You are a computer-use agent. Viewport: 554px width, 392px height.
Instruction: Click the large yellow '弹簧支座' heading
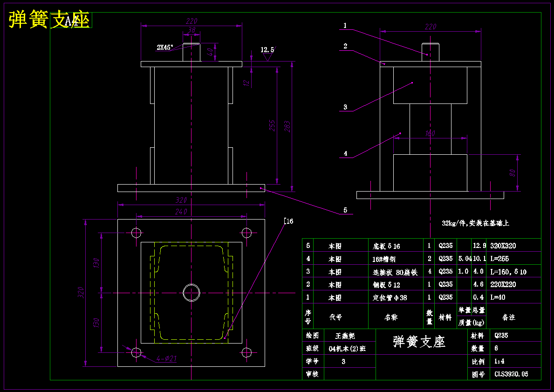coord(49,19)
